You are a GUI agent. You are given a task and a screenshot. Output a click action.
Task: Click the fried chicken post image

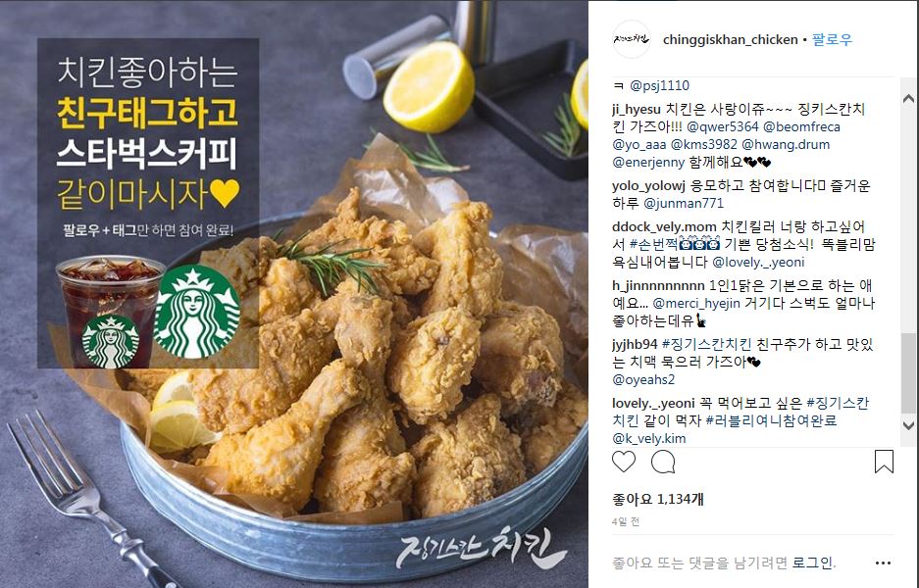[294, 294]
